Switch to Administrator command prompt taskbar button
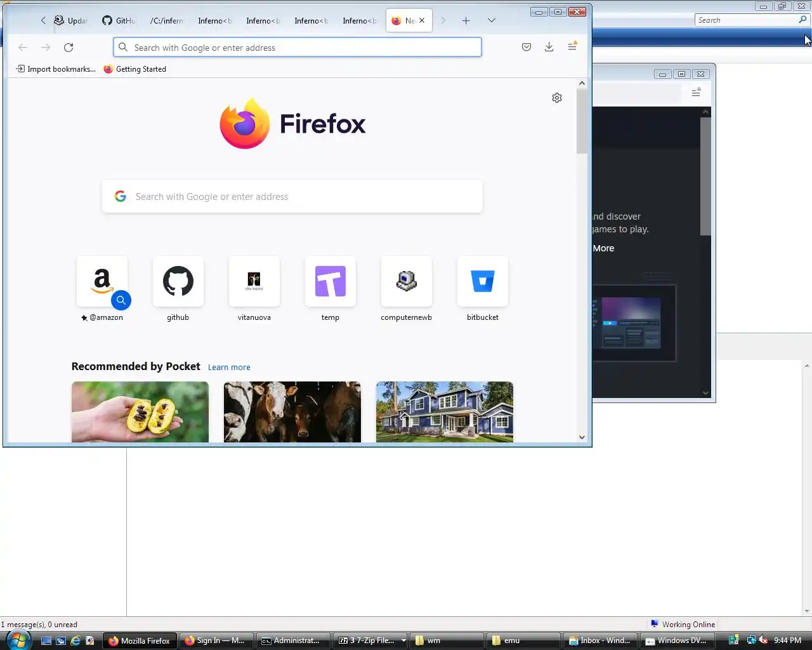Image resolution: width=812 pixels, height=650 pixels. tap(294, 640)
